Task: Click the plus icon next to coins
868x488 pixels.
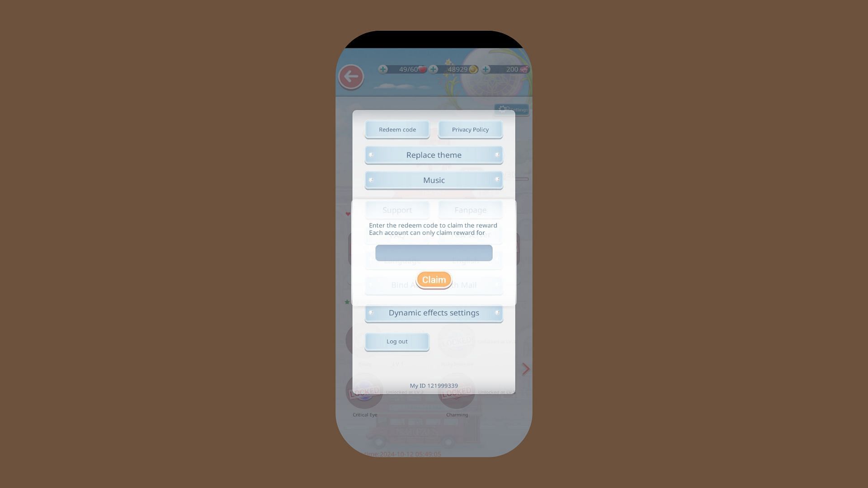Action: tap(434, 69)
